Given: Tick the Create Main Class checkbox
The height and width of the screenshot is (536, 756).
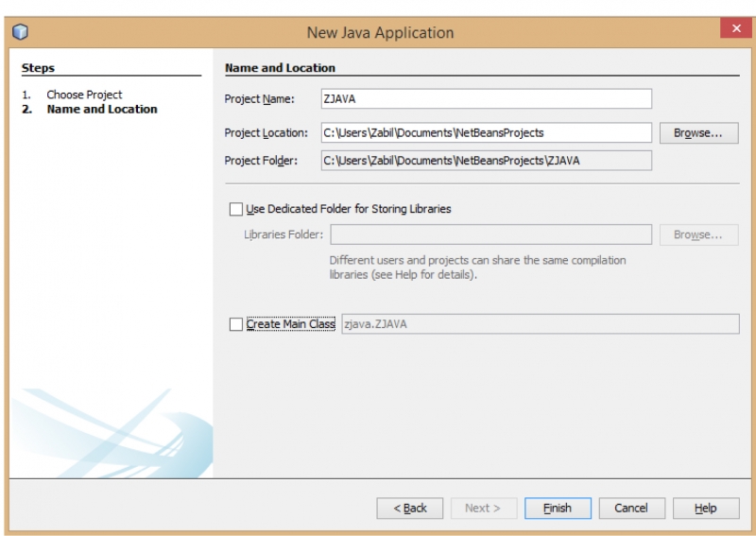Looking at the screenshot, I should (236, 324).
